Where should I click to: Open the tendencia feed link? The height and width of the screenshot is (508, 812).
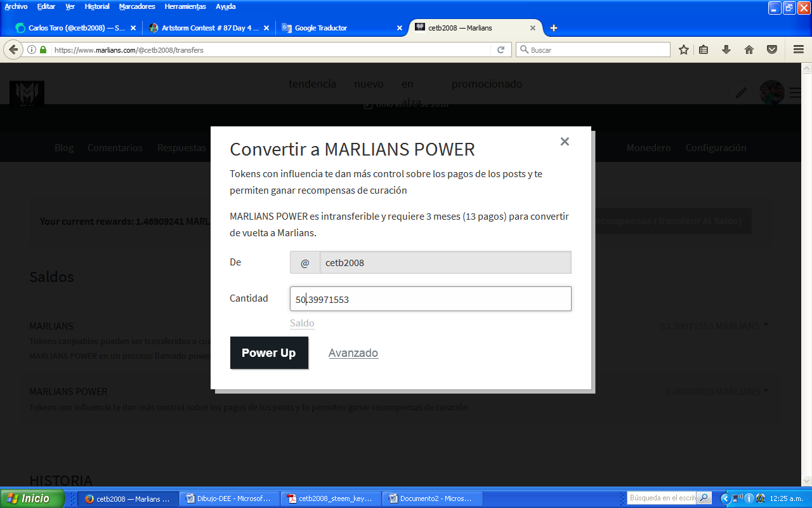click(x=312, y=84)
